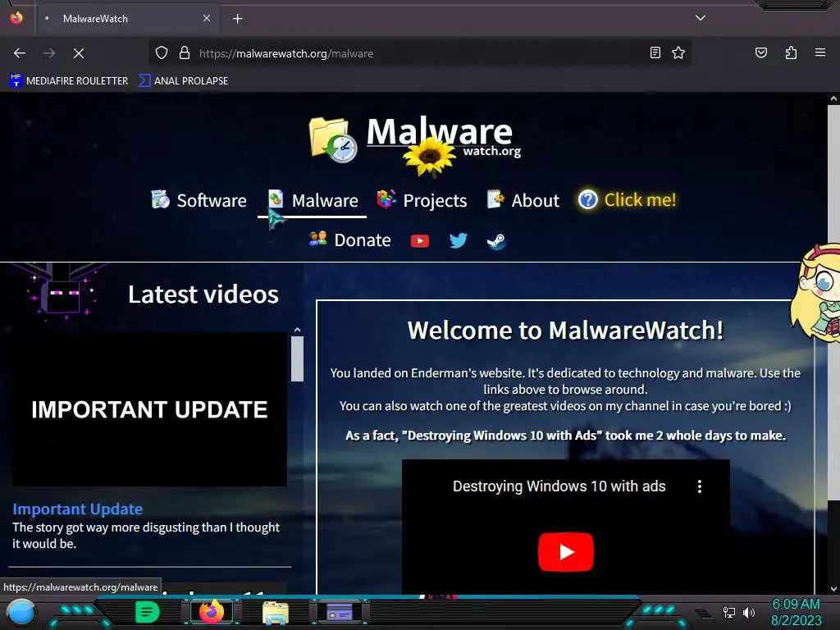The image size is (840, 630).
Task: Switch to Firefox in the taskbar
Action: point(211,612)
